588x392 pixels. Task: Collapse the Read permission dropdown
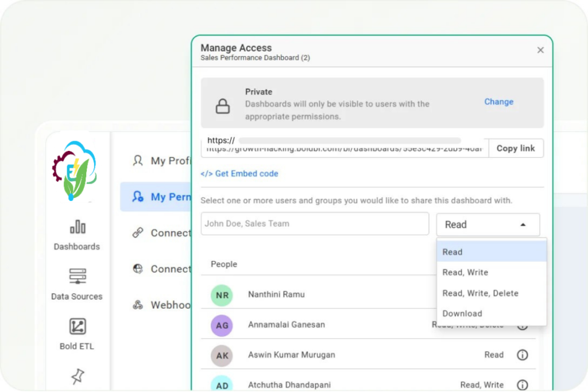(x=488, y=225)
